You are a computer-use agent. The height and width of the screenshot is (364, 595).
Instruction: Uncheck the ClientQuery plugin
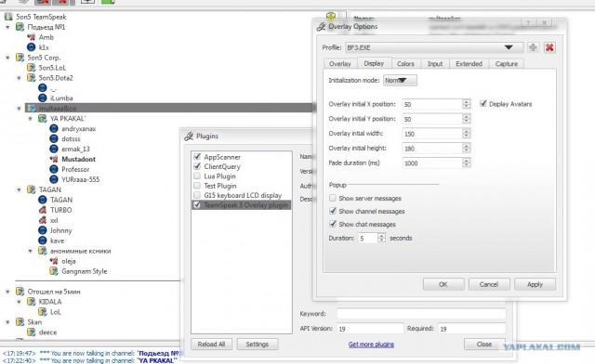click(x=197, y=166)
